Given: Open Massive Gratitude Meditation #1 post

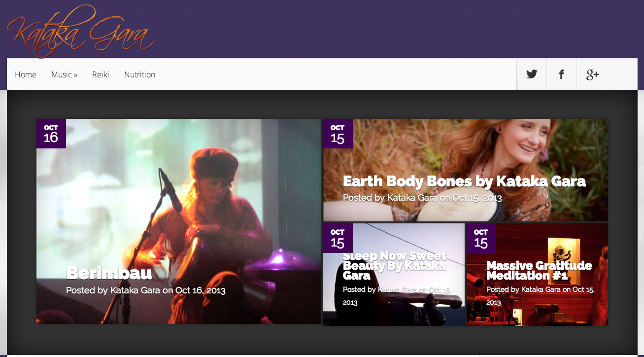Looking at the screenshot, I should 539,270.
